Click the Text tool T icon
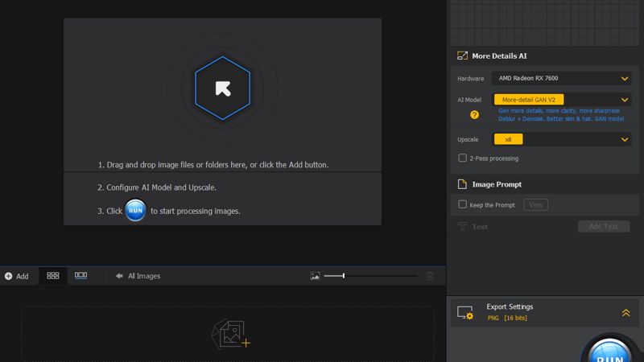This screenshot has width=644, height=362. coord(462,227)
